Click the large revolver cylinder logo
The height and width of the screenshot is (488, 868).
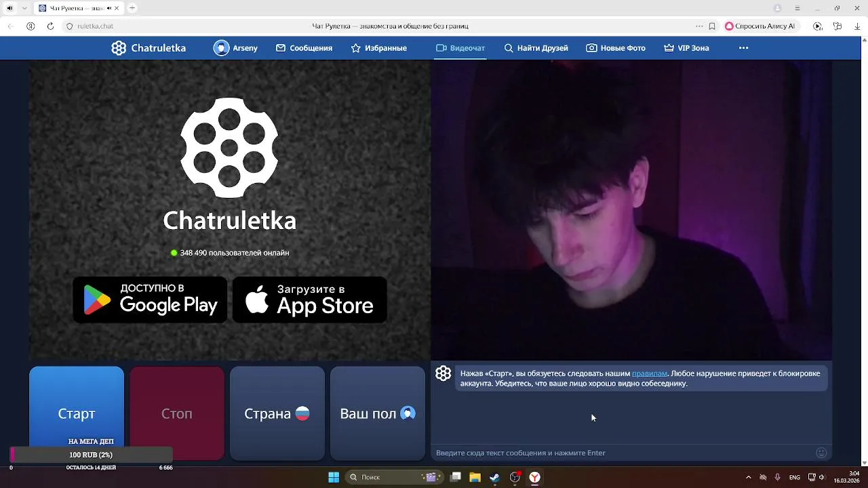(x=229, y=148)
